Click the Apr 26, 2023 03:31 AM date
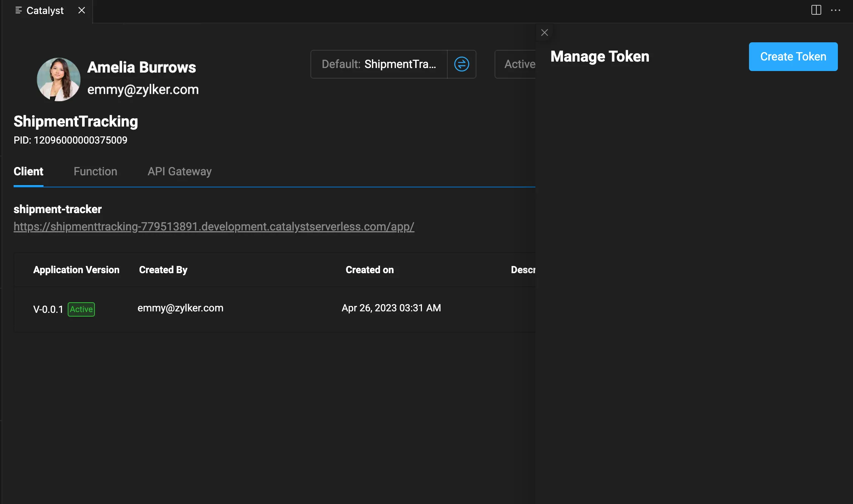 pyautogui.click(x=391, y=308)
